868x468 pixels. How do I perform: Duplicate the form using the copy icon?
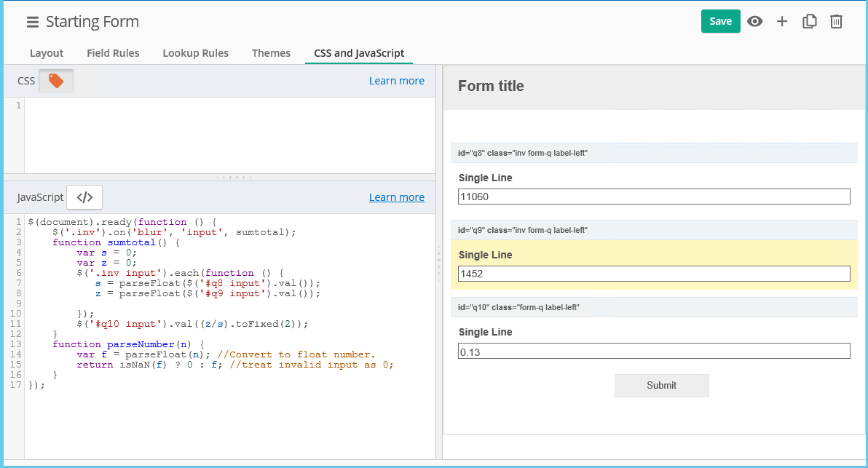(x=809, y=21)
